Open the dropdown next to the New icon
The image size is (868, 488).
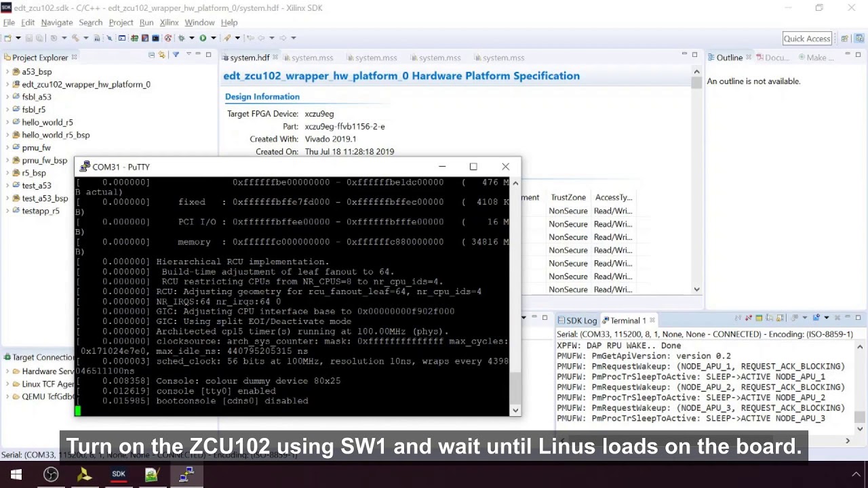point(18,38)
